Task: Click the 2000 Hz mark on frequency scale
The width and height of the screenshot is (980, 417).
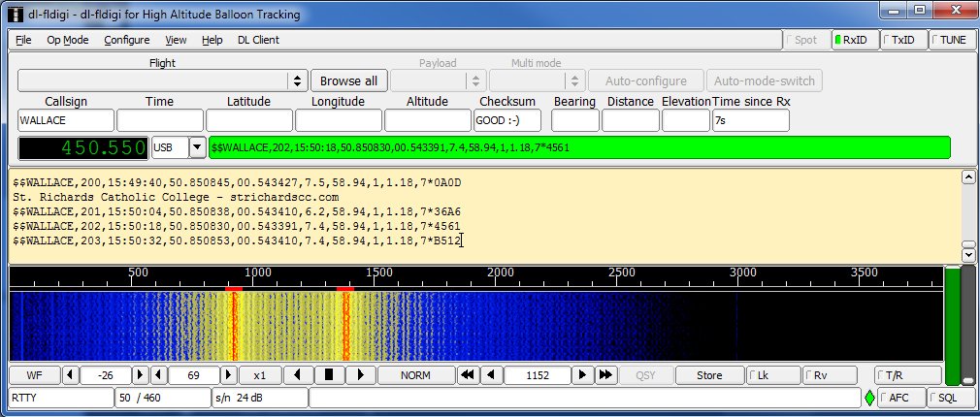Action: pos(500,273)
